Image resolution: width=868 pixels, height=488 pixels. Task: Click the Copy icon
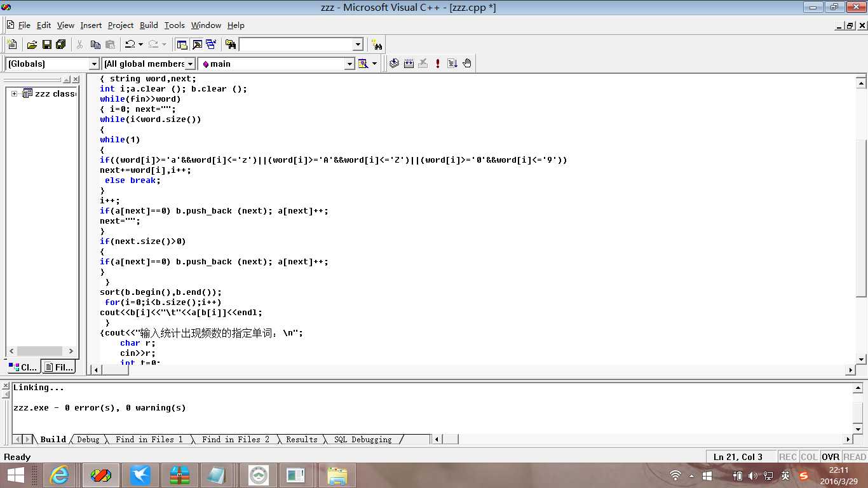(95, 44)
